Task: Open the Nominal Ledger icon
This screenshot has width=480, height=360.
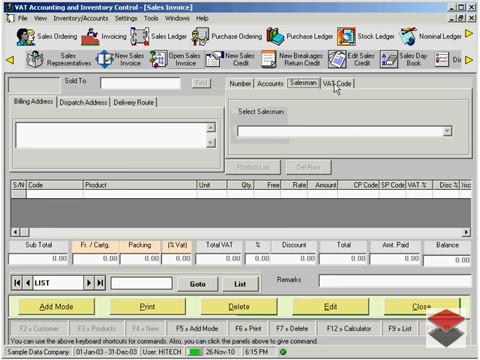Action: point(408,37)
